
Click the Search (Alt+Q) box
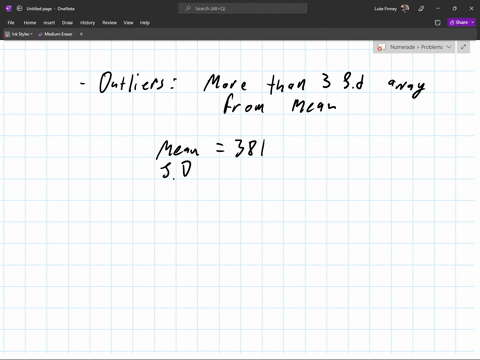point(243,9)
